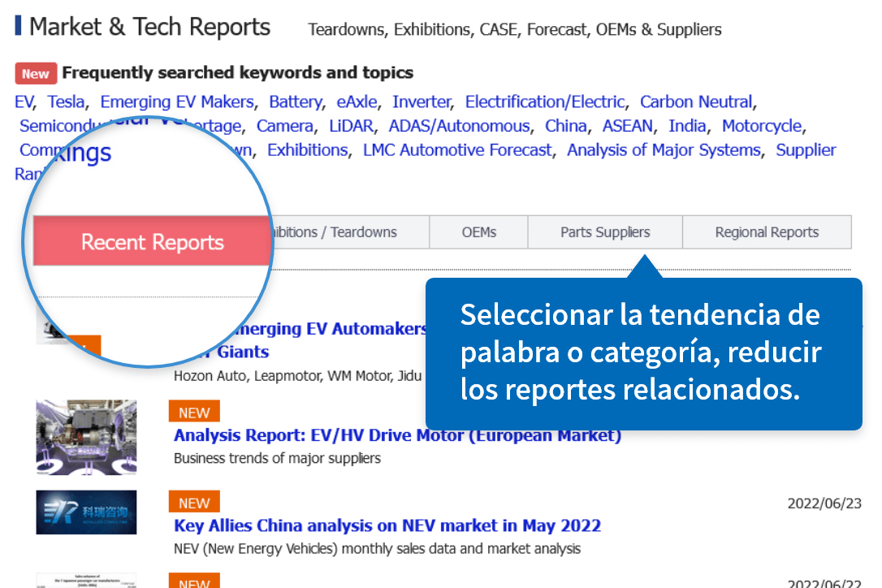Open the Key Allies logo thumbnail
This screenshot has width=882, height=588.
pyautogui.click(x=86, y=512)
